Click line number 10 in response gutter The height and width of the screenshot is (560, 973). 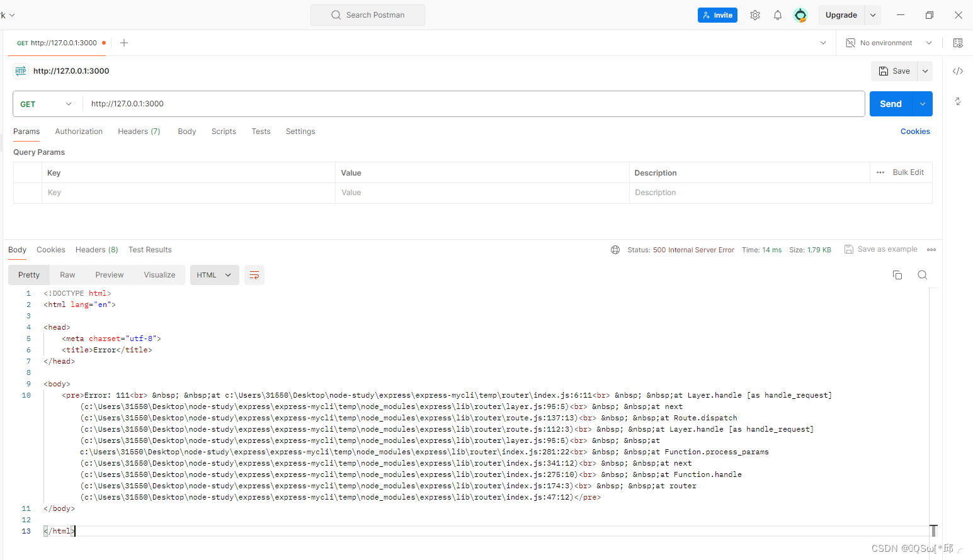coord(26,395)
